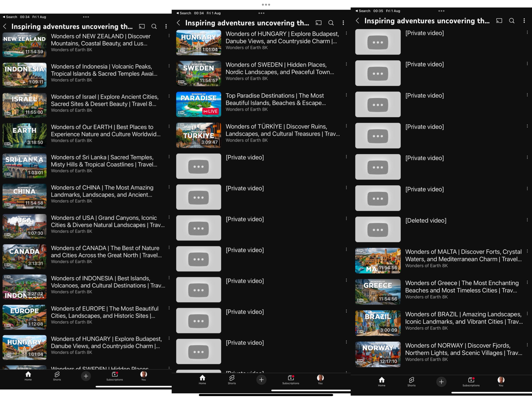
Task: Open Home tab in the middle panel
Action: click(x=202, y=380)
